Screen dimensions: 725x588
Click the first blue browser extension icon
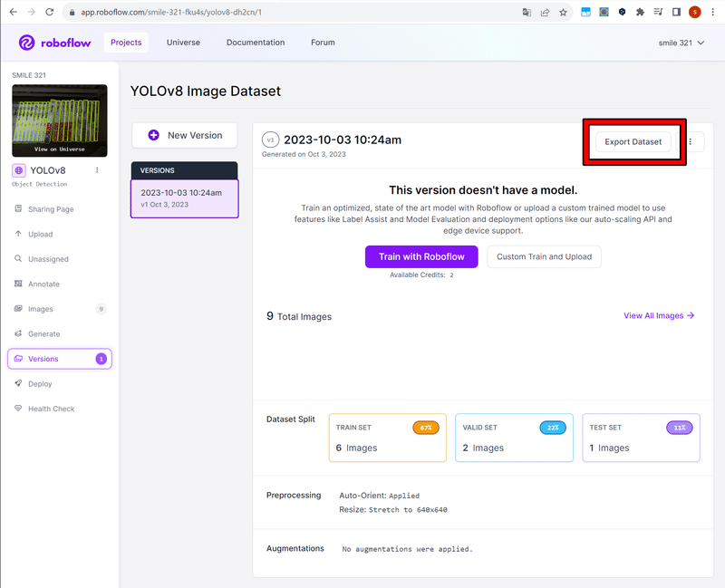pos(585,12)
